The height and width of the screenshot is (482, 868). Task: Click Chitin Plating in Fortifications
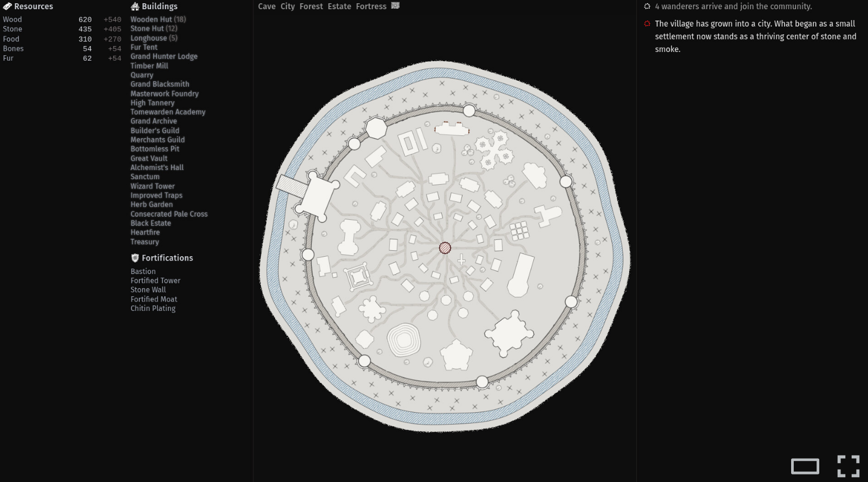(x=153, y=308)
